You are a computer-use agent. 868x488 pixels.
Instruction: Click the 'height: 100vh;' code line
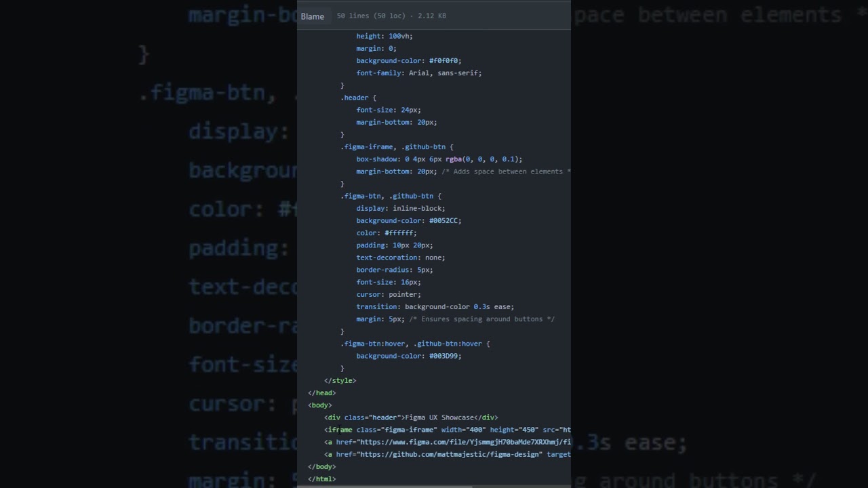pos(384,36)
